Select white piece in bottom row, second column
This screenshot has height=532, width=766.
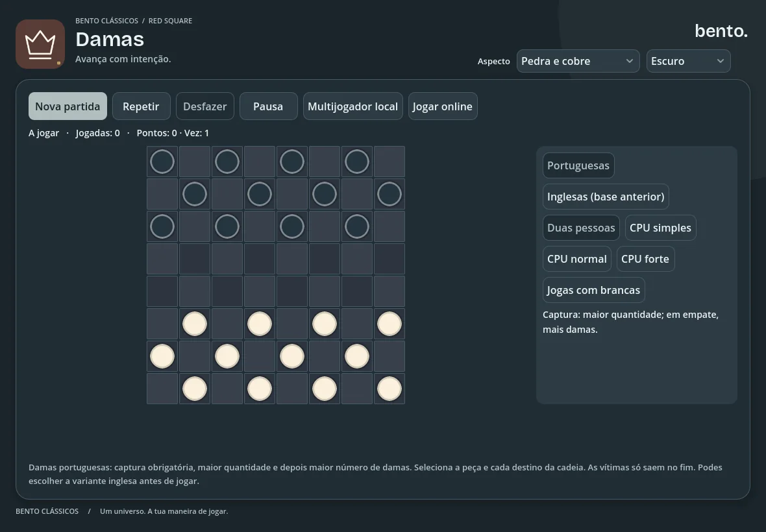tap(195, 389)
